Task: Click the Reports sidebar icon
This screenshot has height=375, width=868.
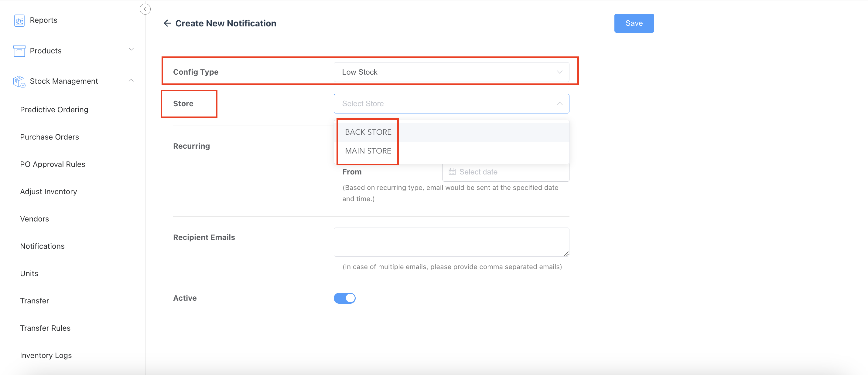Action: [19, 21]
